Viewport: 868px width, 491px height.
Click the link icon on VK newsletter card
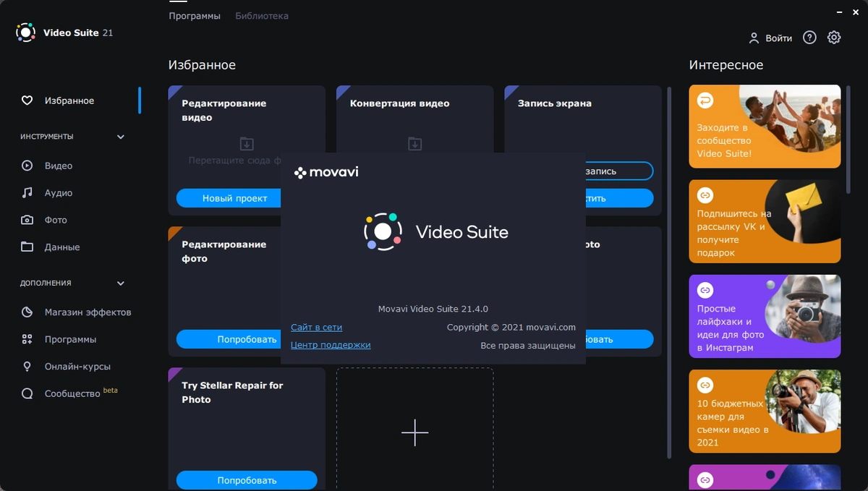coord(705,195)
